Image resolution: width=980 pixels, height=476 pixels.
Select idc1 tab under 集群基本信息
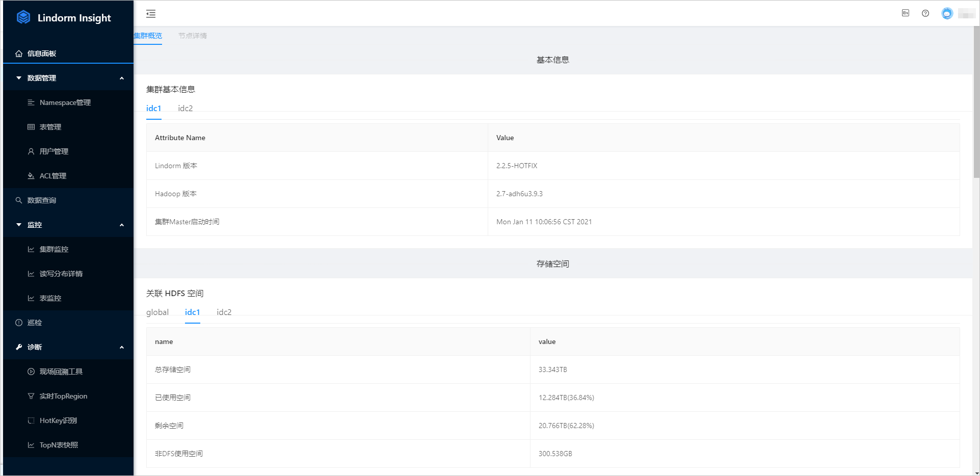pyautogui.click(x=153, y=109)
